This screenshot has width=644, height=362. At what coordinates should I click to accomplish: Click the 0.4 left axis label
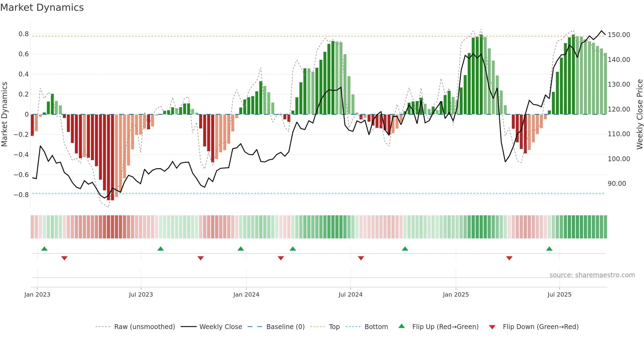point(24,74)
